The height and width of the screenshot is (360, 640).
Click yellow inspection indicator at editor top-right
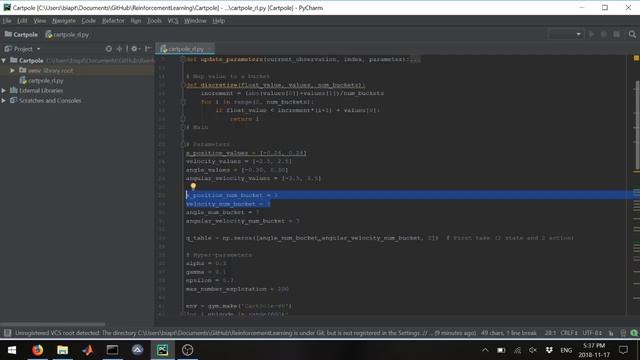pyautogui.click(x=636, y=58)
